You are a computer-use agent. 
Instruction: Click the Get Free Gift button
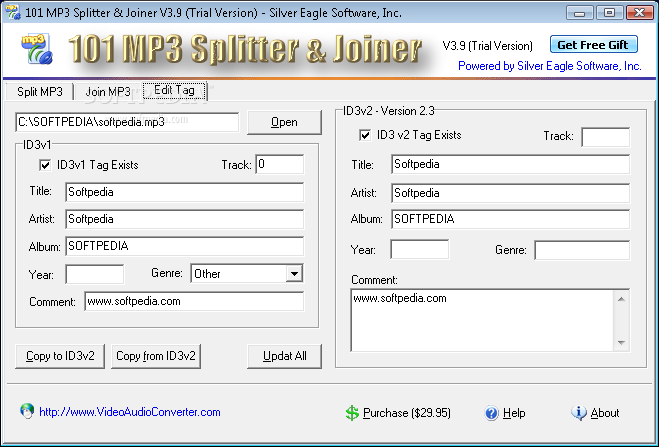click(x=593, y=45)
